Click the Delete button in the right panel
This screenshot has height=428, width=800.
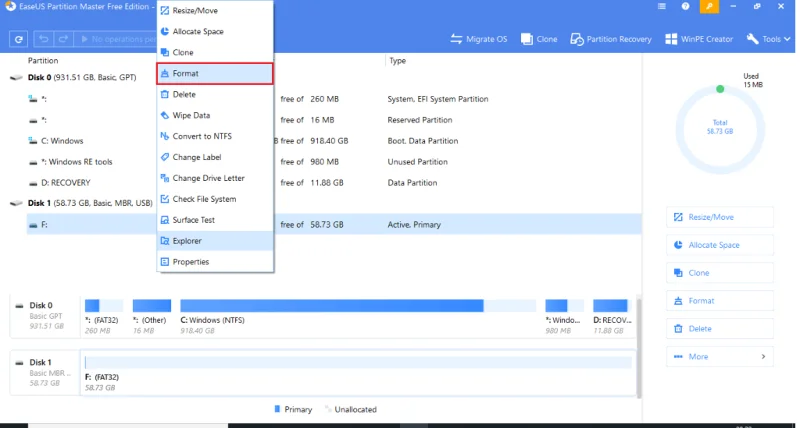tap(719, 329)
